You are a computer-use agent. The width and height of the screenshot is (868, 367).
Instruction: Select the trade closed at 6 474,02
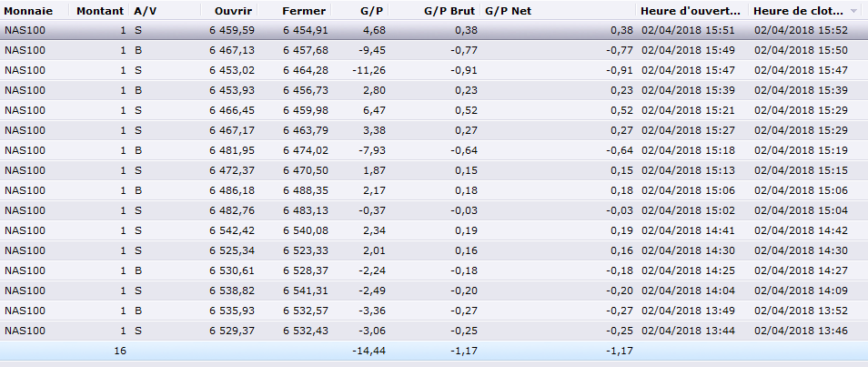point(305,150)
